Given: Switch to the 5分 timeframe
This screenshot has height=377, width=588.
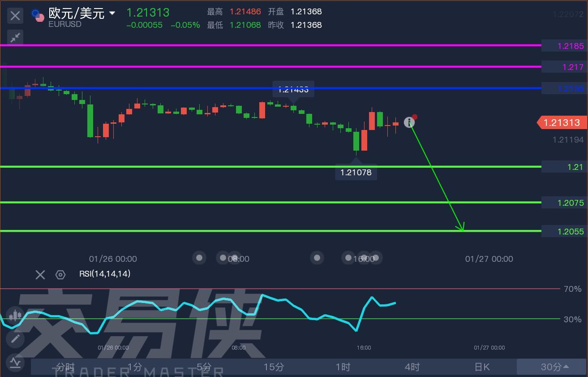Looking at the screenshot, I should 204,367.
